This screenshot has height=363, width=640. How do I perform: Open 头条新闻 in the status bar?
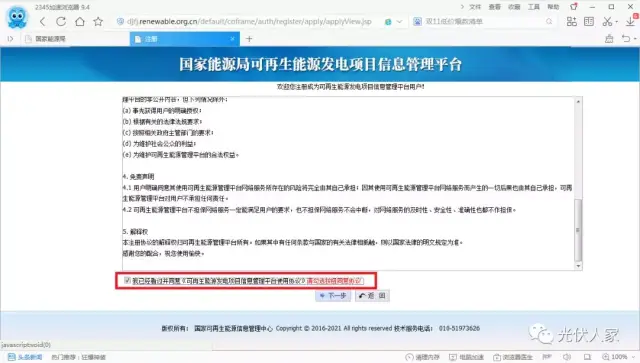point(25,357)
